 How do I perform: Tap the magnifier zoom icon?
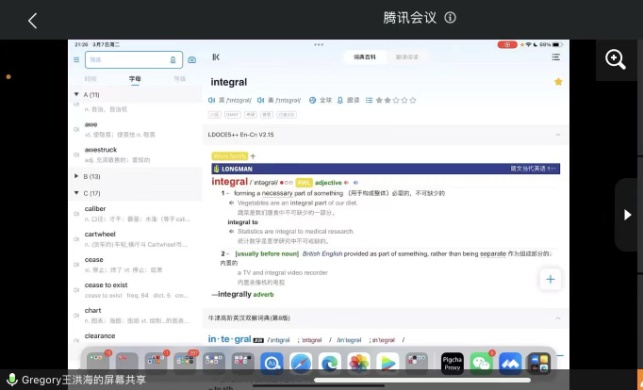616,59
